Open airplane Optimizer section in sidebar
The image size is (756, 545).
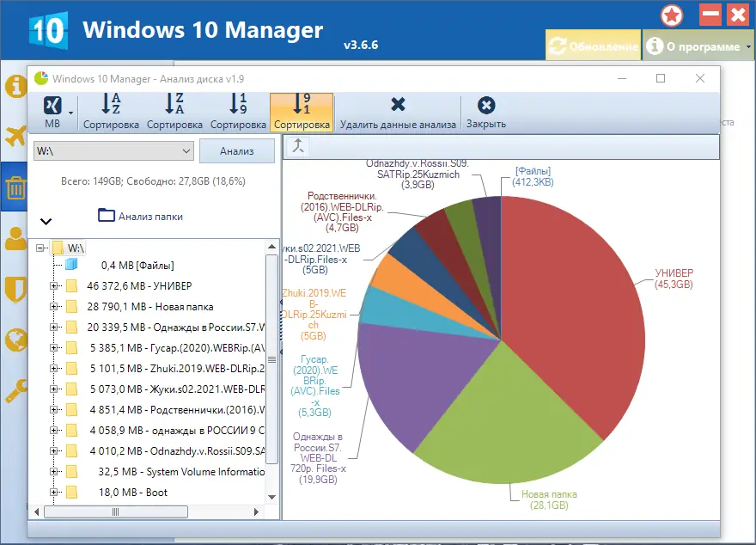(15, 136)
